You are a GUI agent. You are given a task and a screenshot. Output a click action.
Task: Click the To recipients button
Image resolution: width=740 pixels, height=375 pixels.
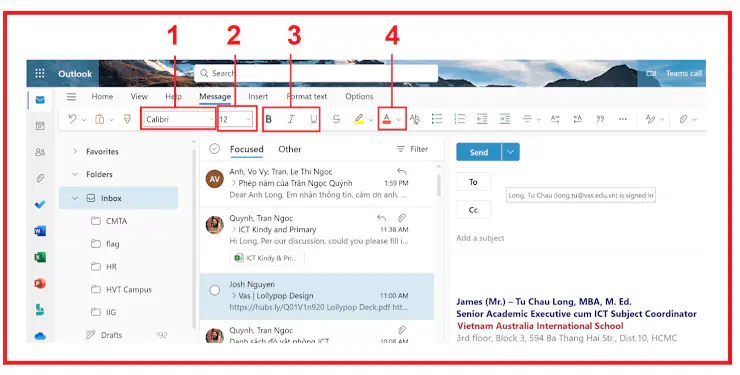click(473, 182)
